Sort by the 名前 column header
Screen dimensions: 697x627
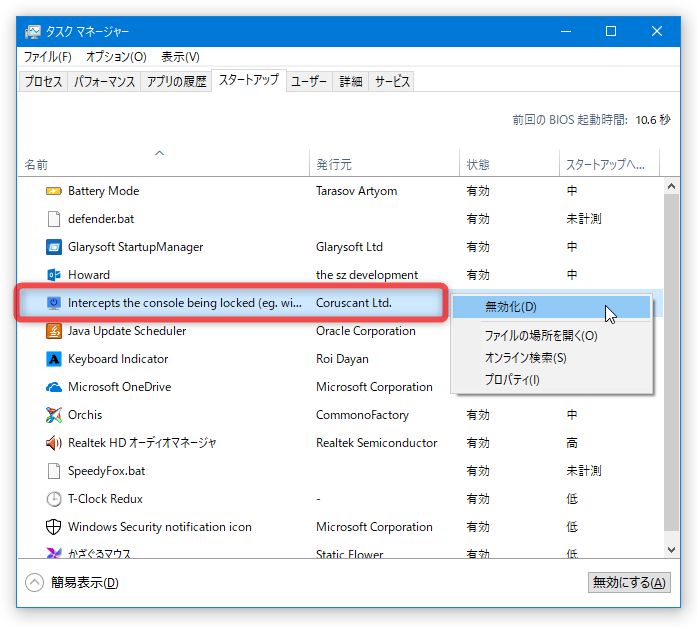(x=164, y=164)
